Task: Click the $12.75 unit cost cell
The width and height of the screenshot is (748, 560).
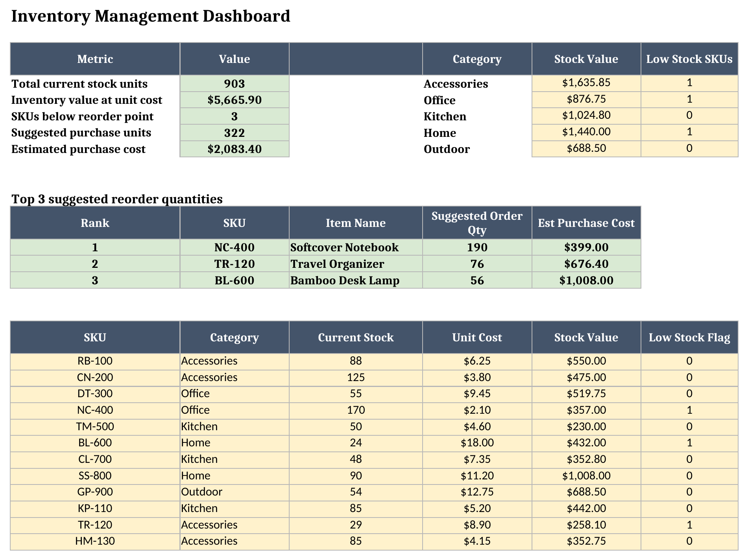Action: (477, 492)
